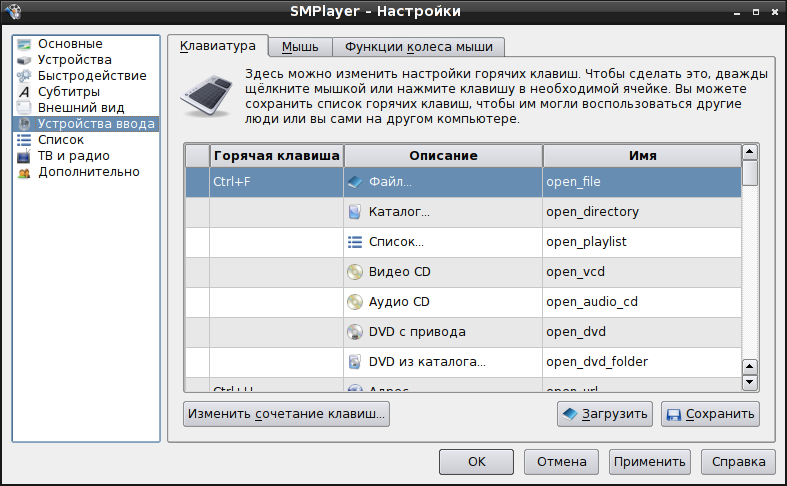Select Устройства ввода icon in sidebar
Image resolution: width=787 pixels, height=486 pixels.
click(24, 124)
